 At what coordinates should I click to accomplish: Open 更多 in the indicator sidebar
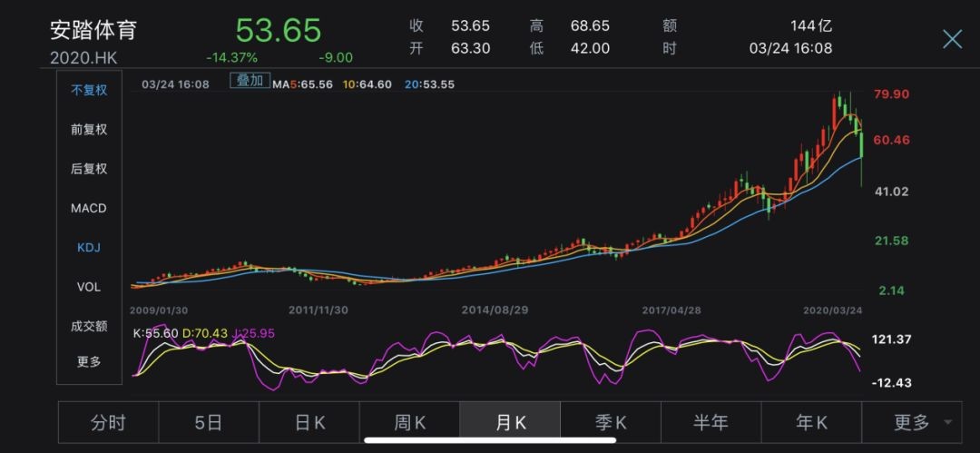[x=89, y=361]
